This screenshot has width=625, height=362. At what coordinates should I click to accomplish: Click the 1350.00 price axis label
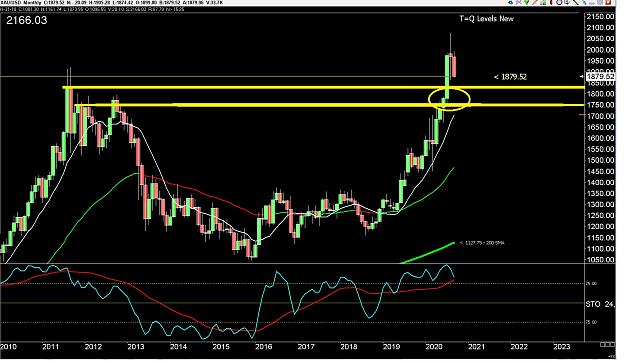pyautogui.click(x=600, y=193)
